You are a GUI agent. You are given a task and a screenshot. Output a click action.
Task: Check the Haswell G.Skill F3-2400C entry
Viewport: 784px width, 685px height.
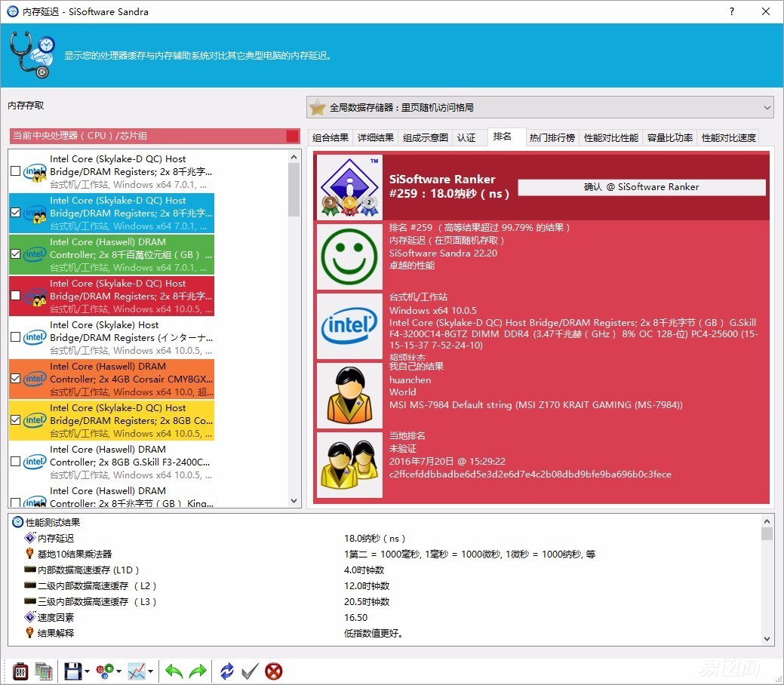(x=16, y=462)
